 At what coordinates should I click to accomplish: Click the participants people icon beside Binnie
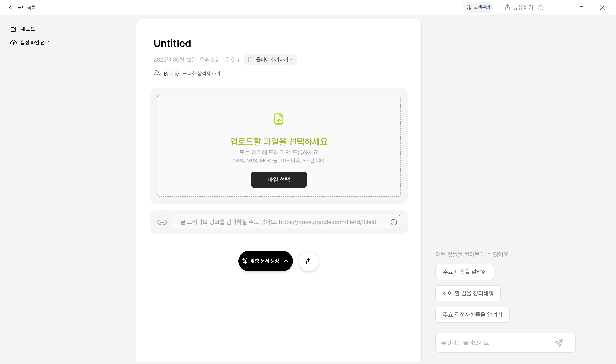coord(157,73)
